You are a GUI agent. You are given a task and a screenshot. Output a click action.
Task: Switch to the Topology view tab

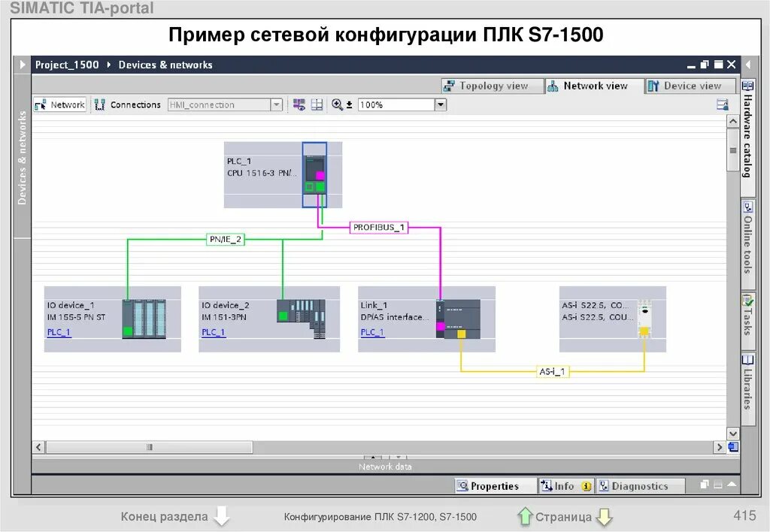click(492, 86)
